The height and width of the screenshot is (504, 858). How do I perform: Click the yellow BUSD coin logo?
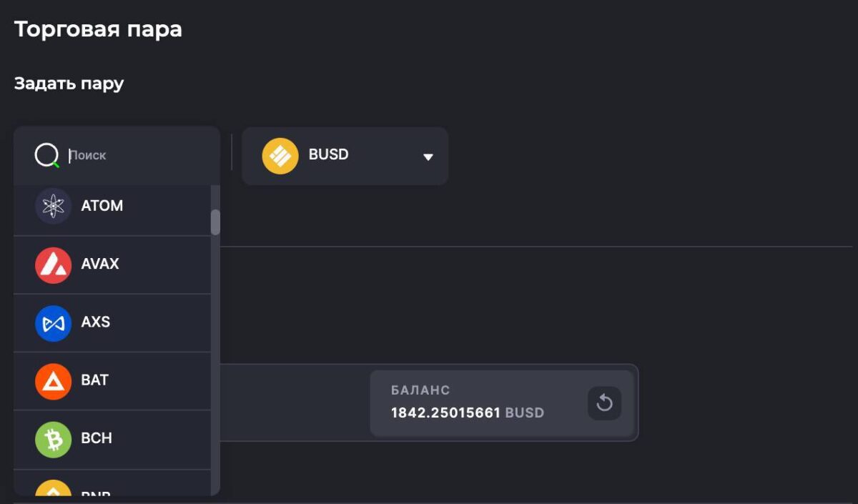[x=280, y=156]
